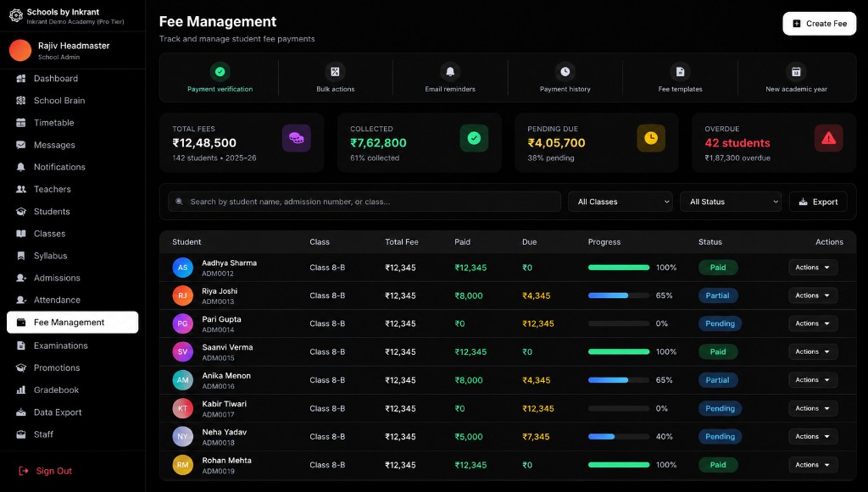
Task: Open Bulk actions icon
Action: (335, 71)
